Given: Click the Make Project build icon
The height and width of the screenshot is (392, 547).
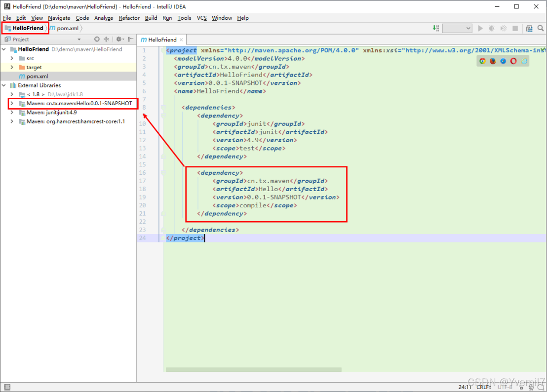Looking at the screenshot, I should 436,28.
